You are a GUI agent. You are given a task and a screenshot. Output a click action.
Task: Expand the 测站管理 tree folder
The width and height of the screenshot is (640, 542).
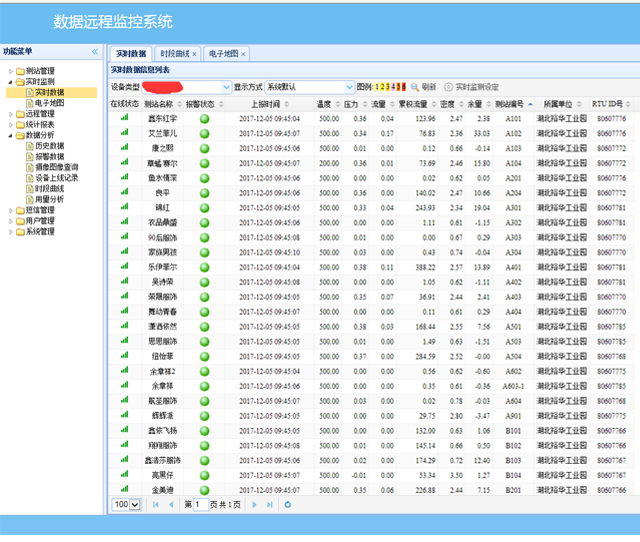[x=10, y=71]
